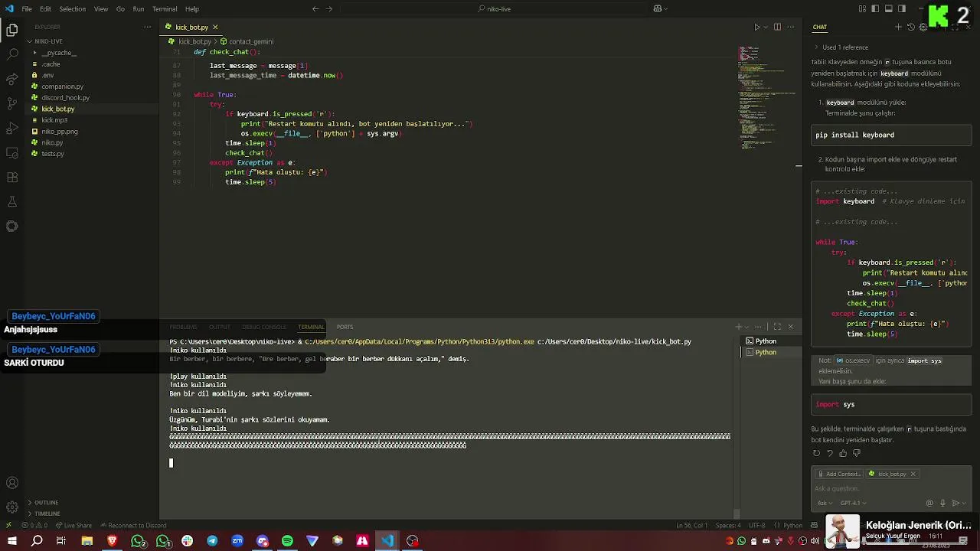Show chat history
Screen dimensions: 980x551
[911, 27]
